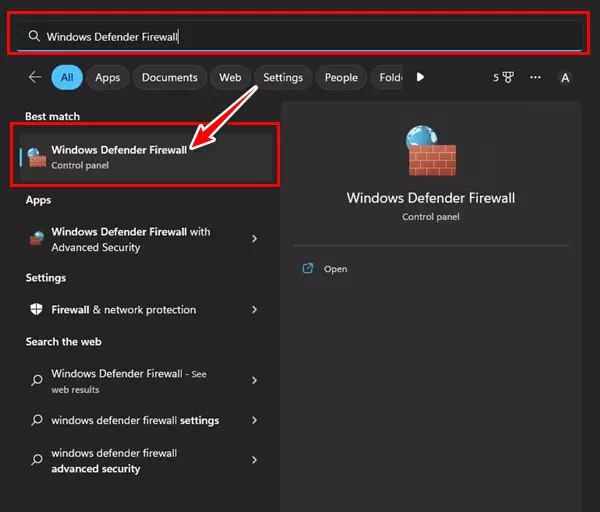Viewport: 600px width, 512px height.
Task: Click the 'Search the web' section heading
Action: point(64,342)
